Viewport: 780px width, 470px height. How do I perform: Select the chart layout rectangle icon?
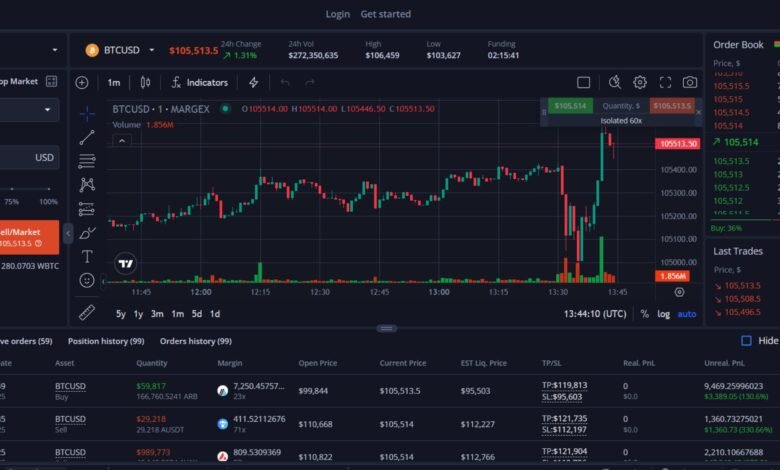pyautogui.click(x=584, y=83)
